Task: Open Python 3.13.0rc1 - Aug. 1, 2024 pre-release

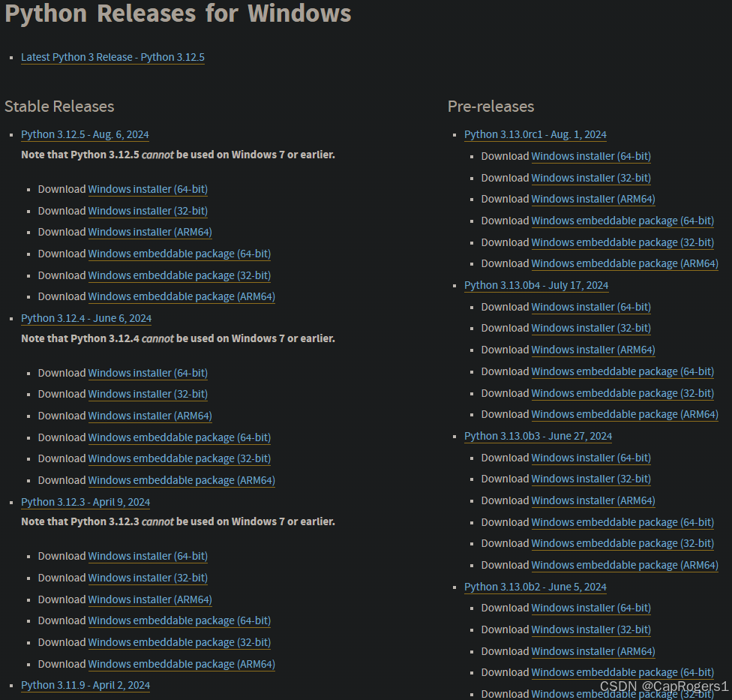Action: [x=535, y=134]
